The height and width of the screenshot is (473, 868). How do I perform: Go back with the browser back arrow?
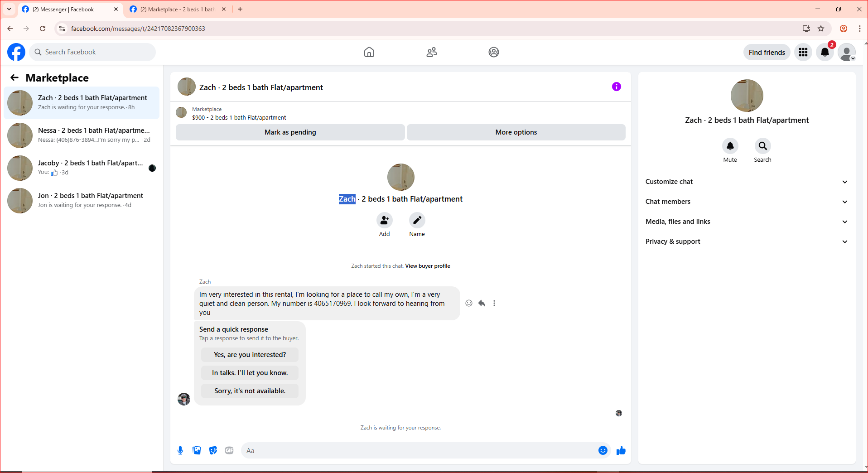click(x=10, y=29)
